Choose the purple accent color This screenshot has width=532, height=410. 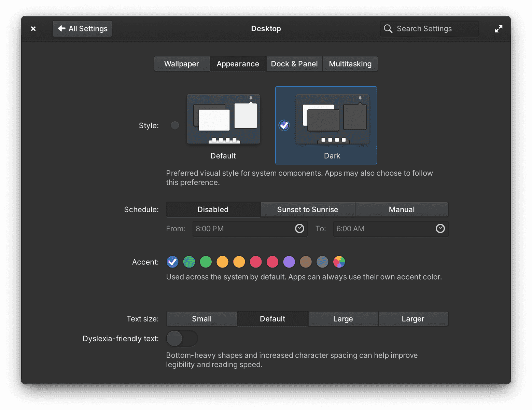pyautogui.click(x=289, y=262)
